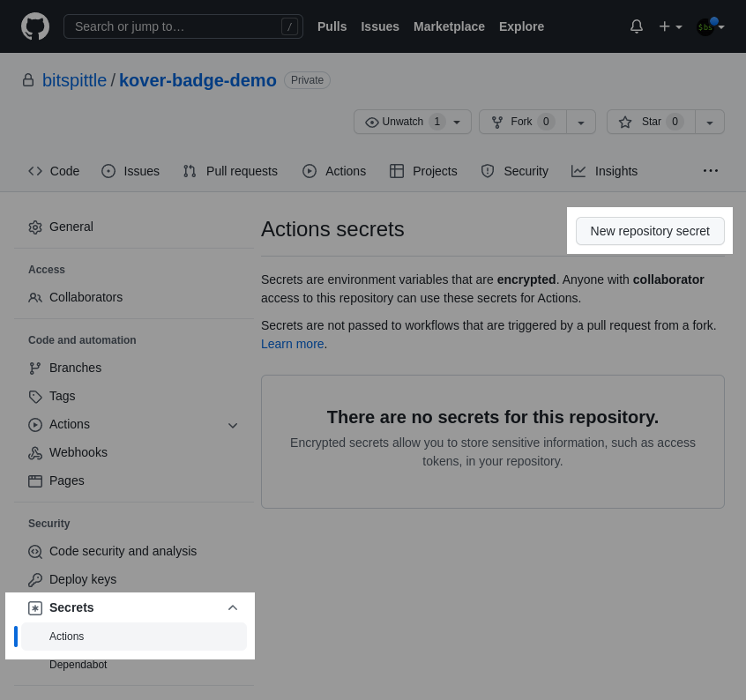The image size is (746, 700).
Task: Click the shield icon on Security tab
Action: [x=488, y=171]
